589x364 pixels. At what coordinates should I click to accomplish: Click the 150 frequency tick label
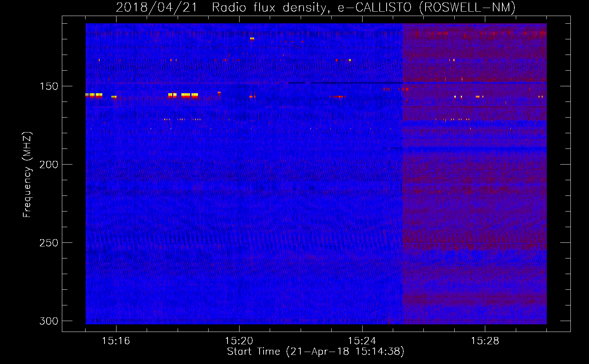click(49, 86)
